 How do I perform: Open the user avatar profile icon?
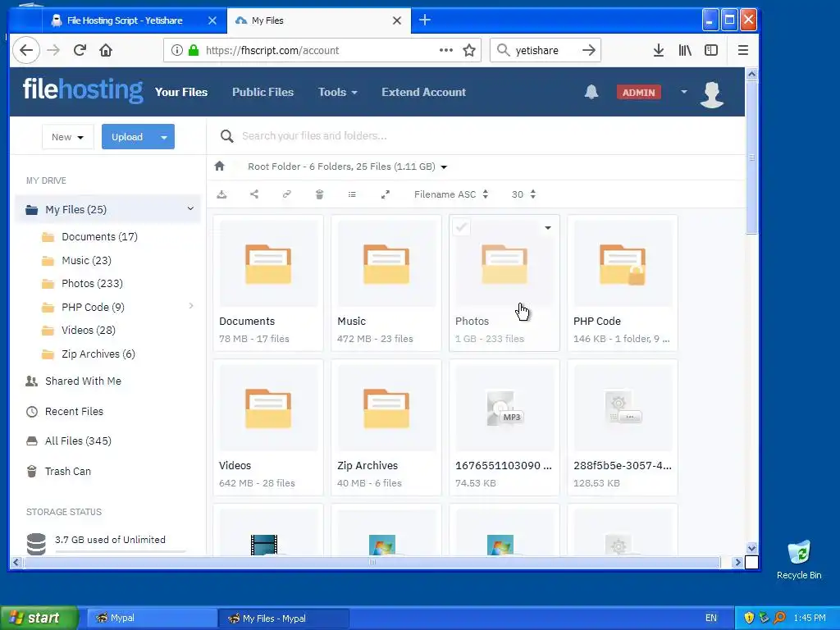pos(711,94)
